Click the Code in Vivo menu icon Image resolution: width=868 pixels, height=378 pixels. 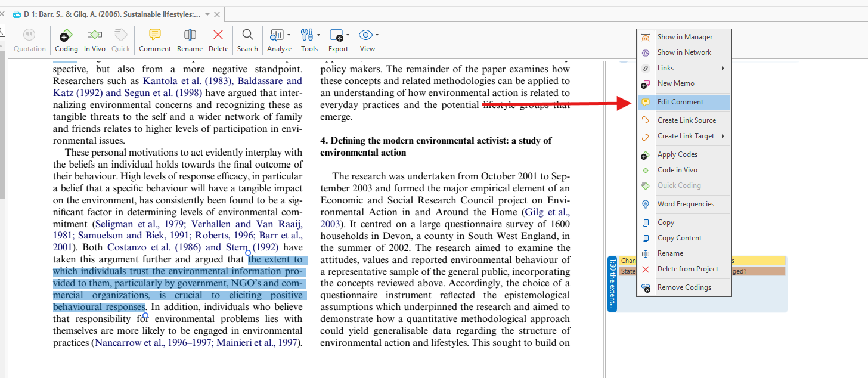(x=646, y=170)
